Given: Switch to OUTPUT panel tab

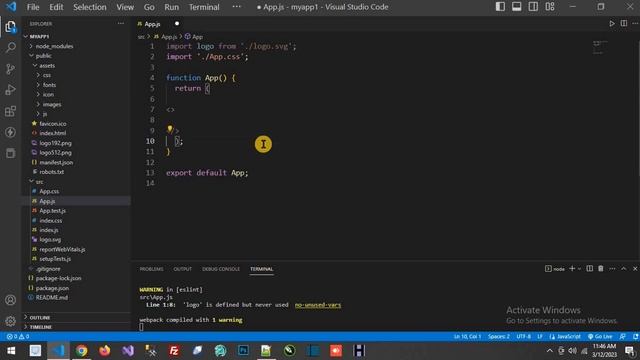Looking at the screenshot, I should [x=182, y=269].
